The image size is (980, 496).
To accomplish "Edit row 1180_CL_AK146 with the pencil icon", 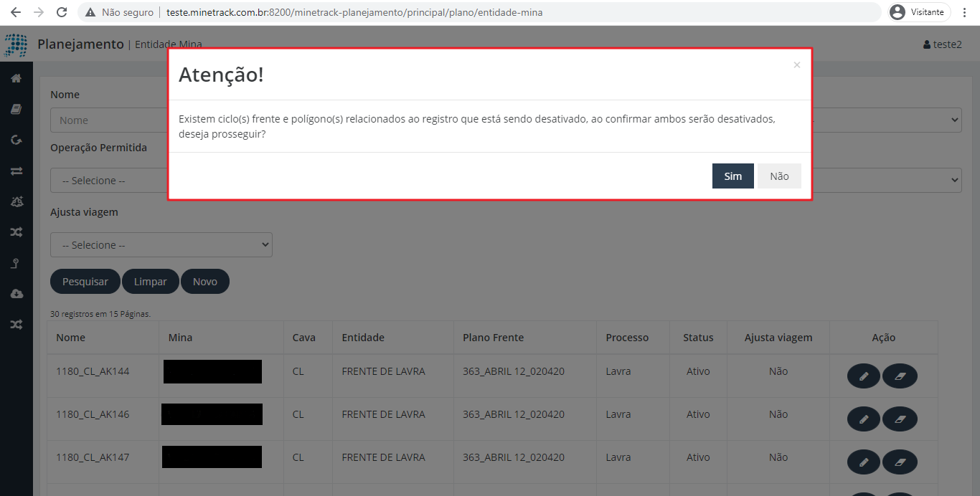I will coord(864,419).
